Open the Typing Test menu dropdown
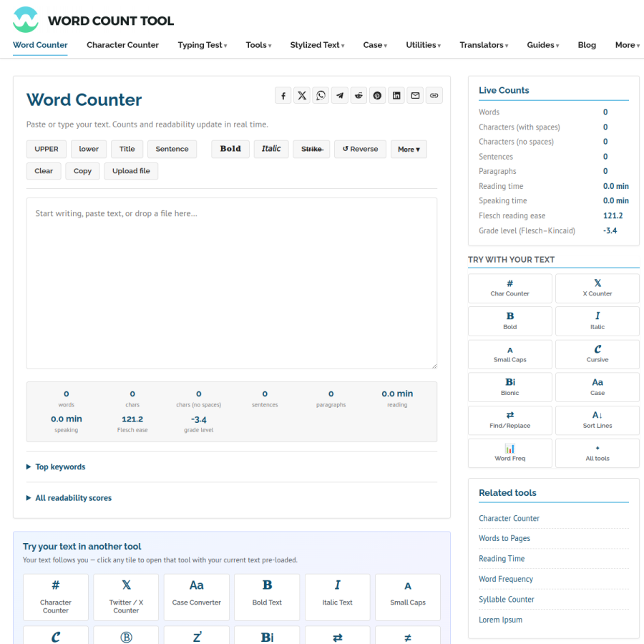This screenshot has width=644, height=644. (x=202, y=45)
